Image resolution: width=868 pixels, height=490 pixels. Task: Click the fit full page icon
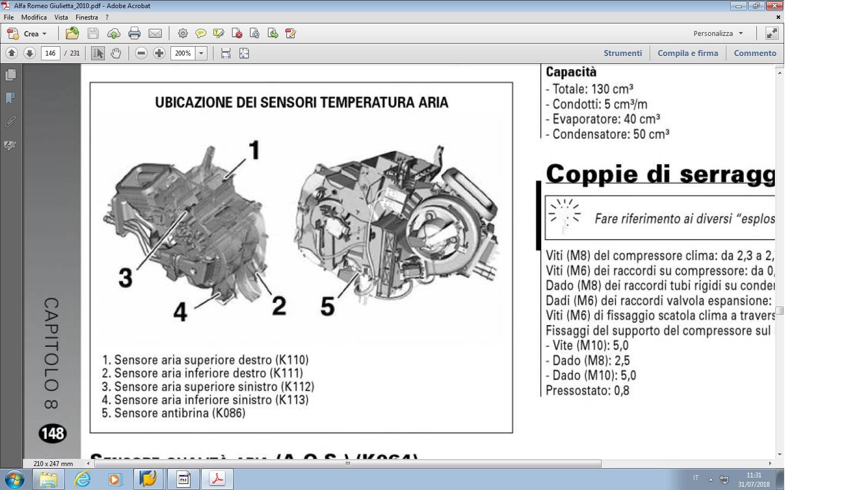[244, 53]
